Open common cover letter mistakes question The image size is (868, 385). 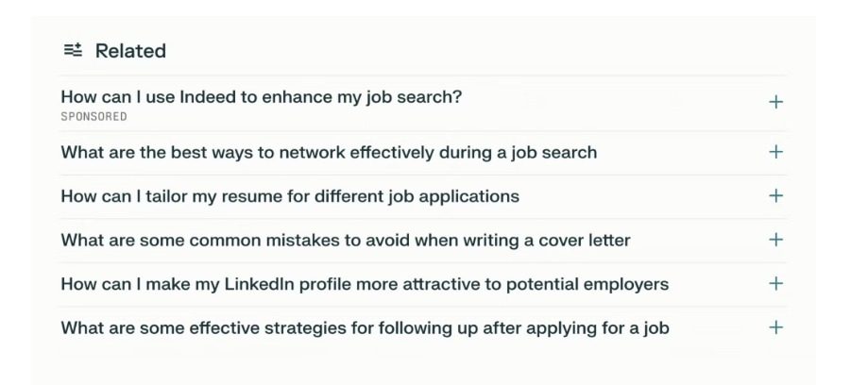(345, 240)
